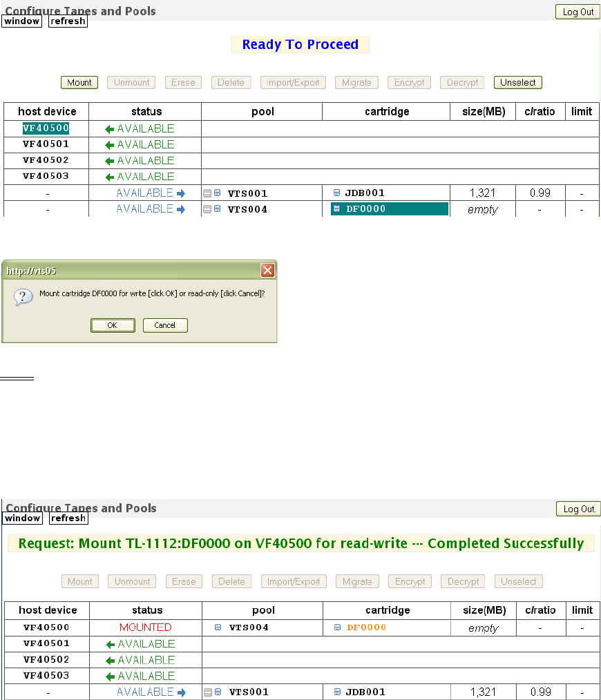Choose Cancel for read-only mount
This screenshot has height=700, width=601.
pyautogui.click(x=165, y=325)
